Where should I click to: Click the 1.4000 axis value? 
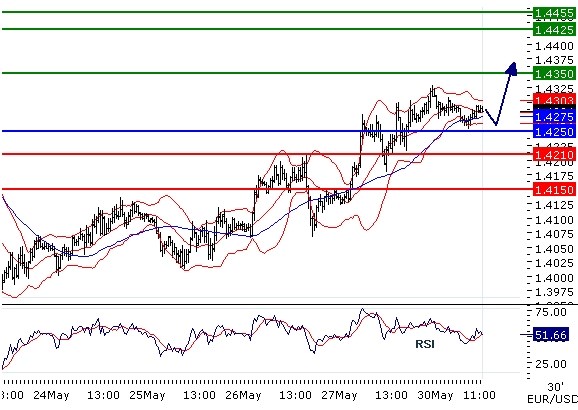coord(554,278)
